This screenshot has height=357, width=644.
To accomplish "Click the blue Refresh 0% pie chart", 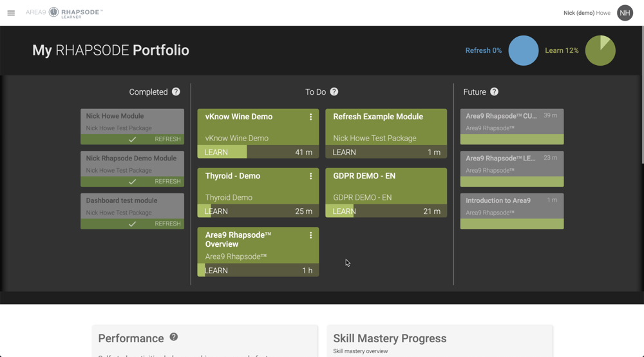I will tap(523, 50).
